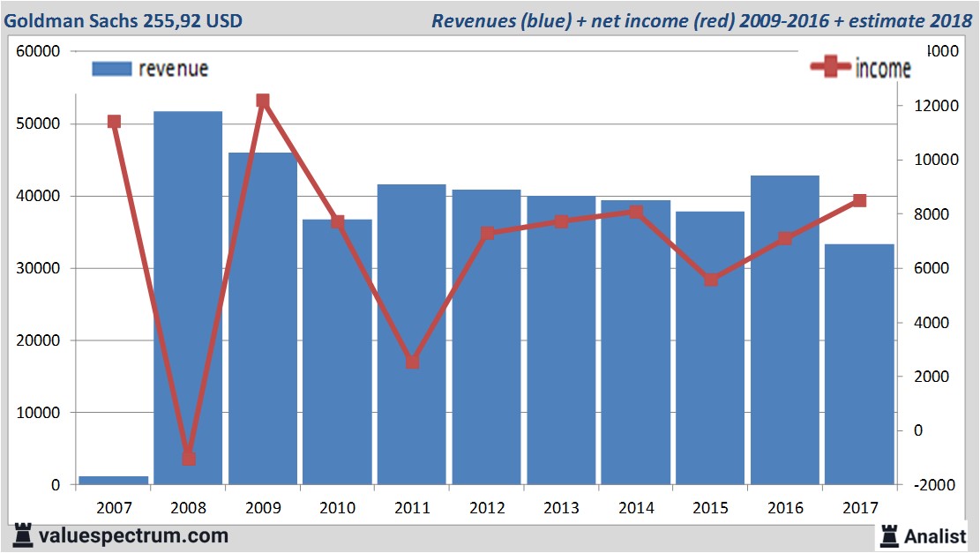Click the 2012 x-axis label

(x=487, y=507)
